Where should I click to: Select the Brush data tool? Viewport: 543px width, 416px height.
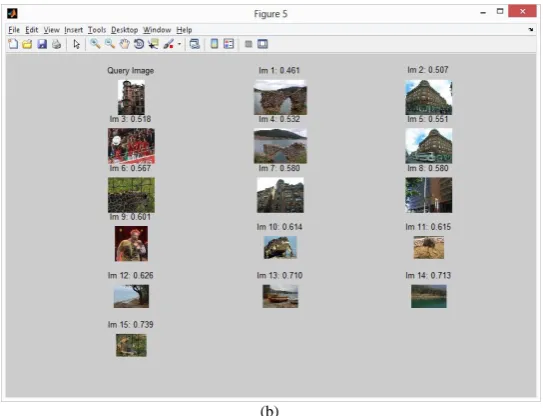tap(168, 44)
